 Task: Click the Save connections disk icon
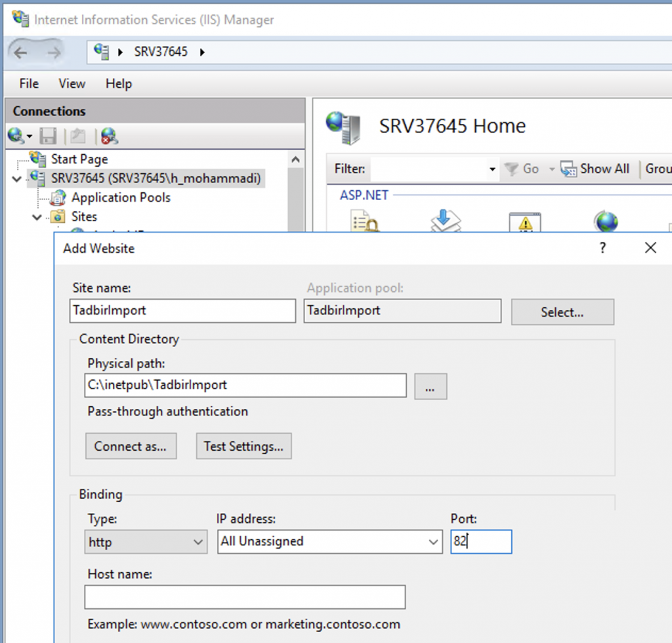click(48, 136)
